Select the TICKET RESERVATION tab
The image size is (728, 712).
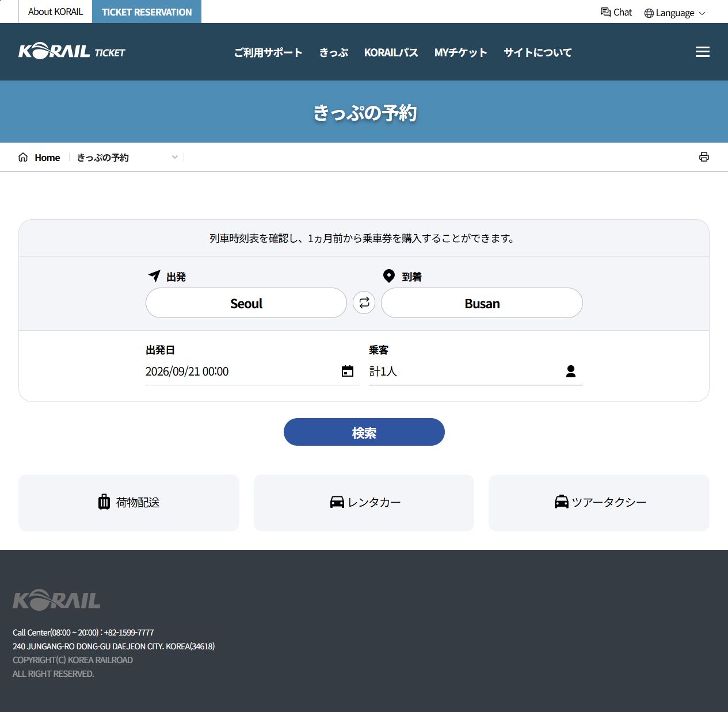click(x=147, y=12)
